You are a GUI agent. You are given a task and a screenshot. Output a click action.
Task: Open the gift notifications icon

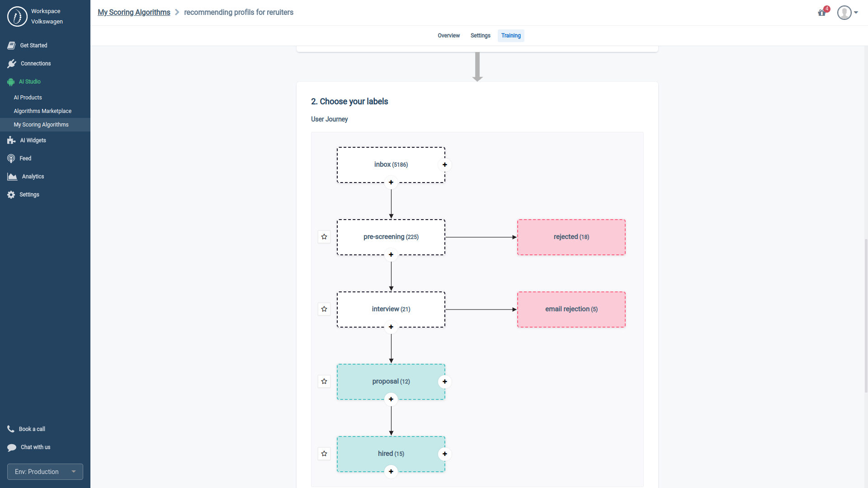click(822, 13)
